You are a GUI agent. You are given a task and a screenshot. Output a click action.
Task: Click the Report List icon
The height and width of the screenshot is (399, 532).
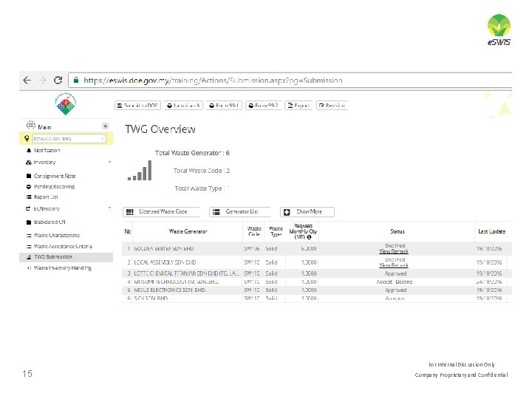pos(29,197)
